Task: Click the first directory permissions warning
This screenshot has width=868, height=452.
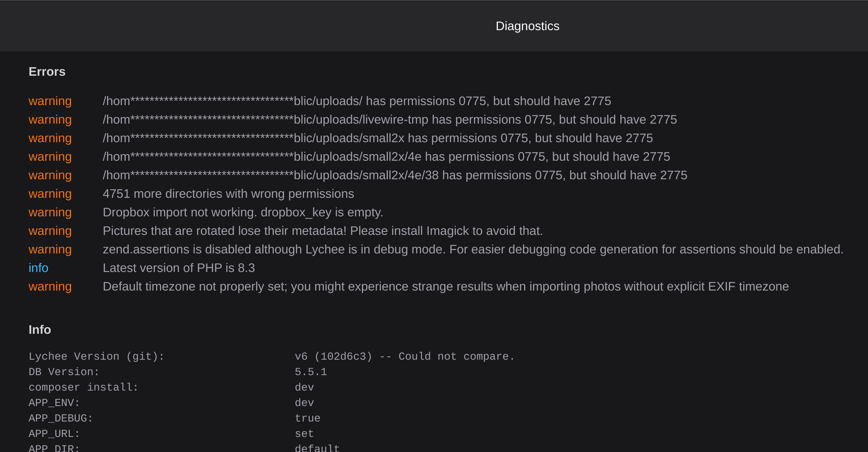Action: (357, 101)
